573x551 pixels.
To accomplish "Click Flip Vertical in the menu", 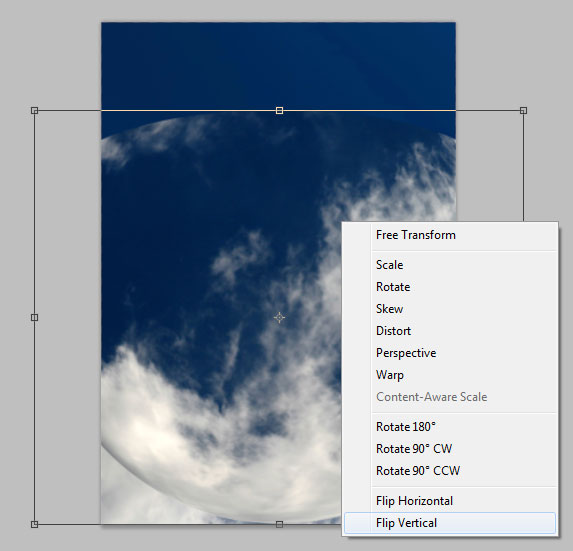I will (x=450, y=523).
